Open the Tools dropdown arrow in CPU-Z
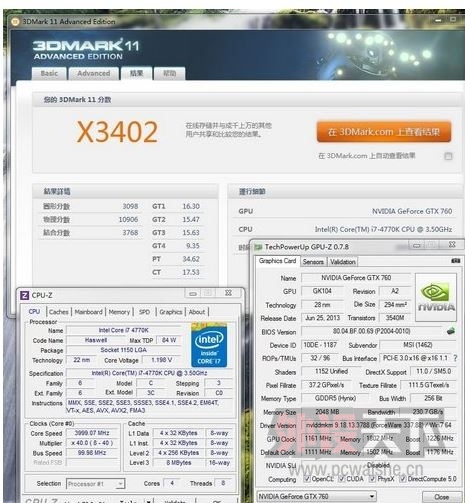Screen dimensions: 465x503 click(x=148, y=501)
